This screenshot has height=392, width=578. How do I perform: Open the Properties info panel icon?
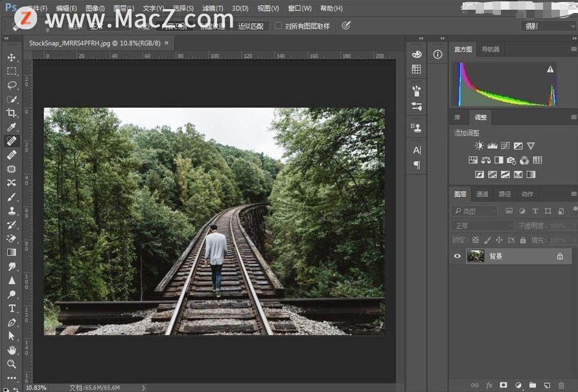[437, 54]
